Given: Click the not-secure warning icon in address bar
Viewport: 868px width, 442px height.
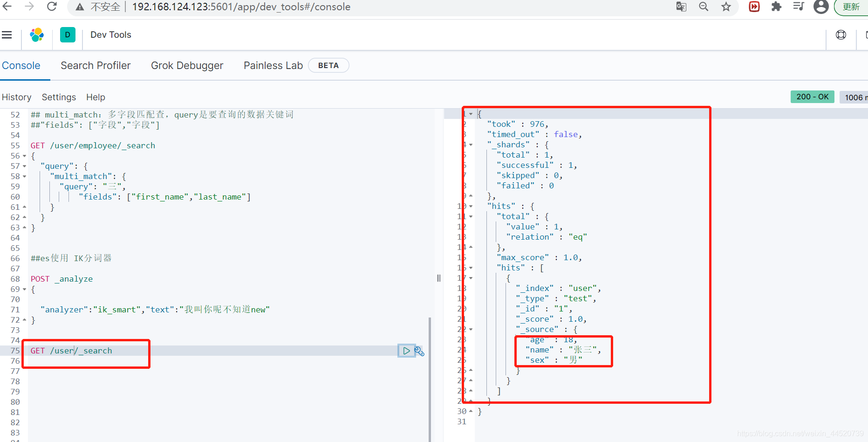Looking at the screenshot, I should pyautogui.click(x=80, y=7).
